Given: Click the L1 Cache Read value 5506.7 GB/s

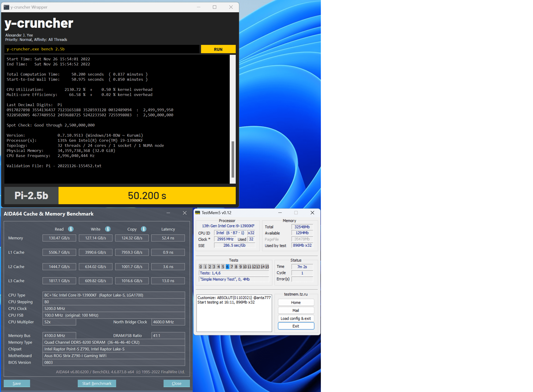Looking at the screenshot, I should coord(59,252).
